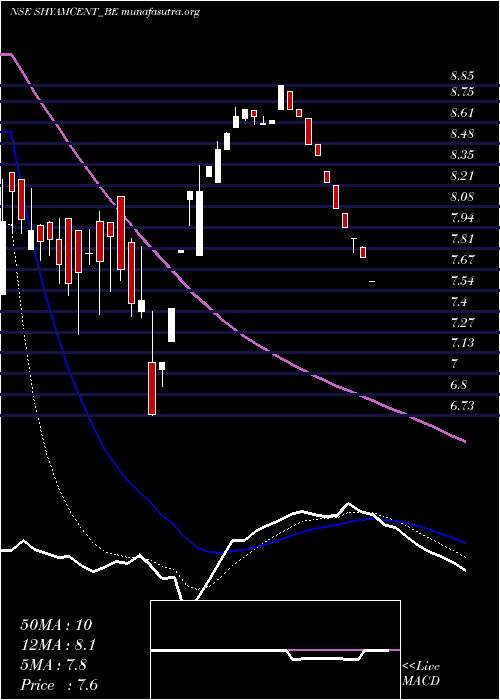Click the 12MA : 8.1 legend text
The width and height of the screenshot is (500, 700).
click(58, 645)
